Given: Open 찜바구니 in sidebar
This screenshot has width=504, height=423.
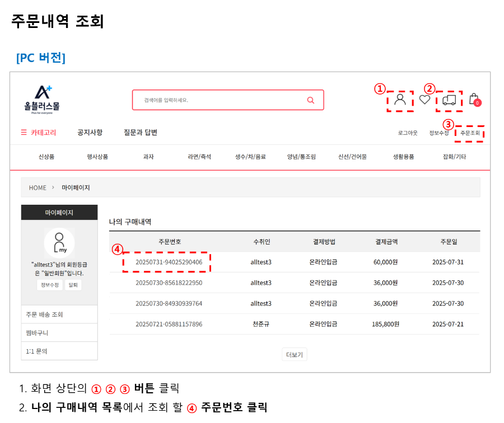Looking at the screenshot, I should tap(59, 333).
